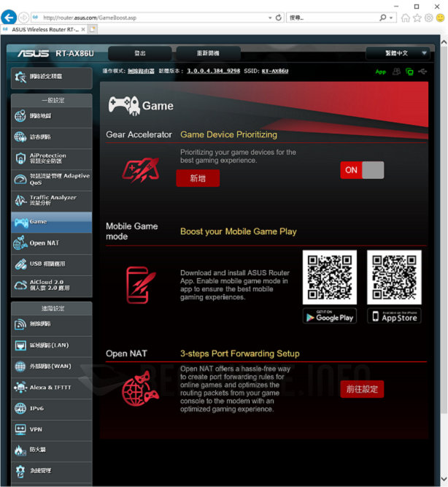Toggle Game Device Prioritizing ON switch
Screen dimensions: 448x487
(362, 170)
